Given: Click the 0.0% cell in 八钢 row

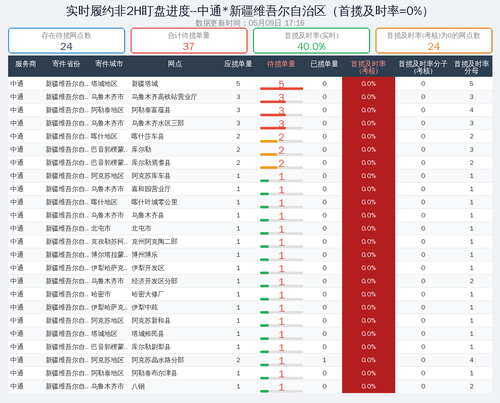Looking at the screenshot, I should point(368,387).
